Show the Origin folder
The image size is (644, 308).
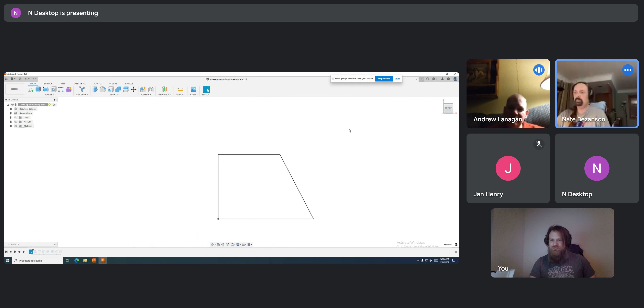click(16, 117)
